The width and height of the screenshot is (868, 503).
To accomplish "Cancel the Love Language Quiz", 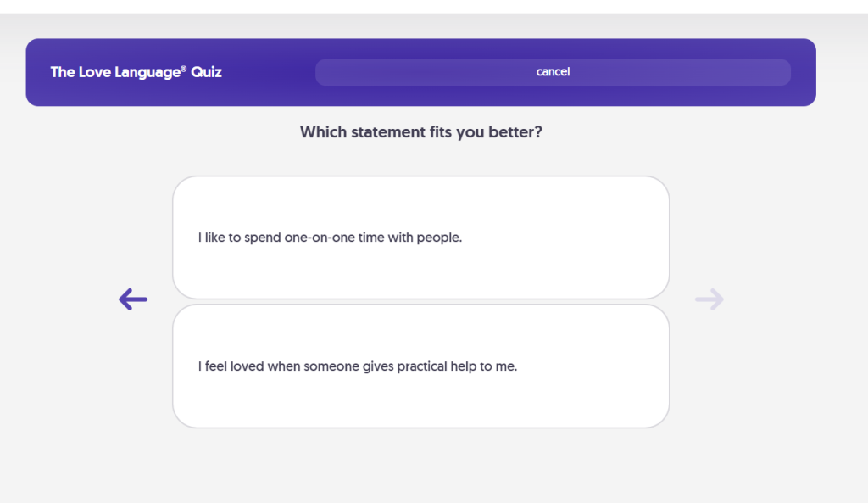I will pos(553,72).
